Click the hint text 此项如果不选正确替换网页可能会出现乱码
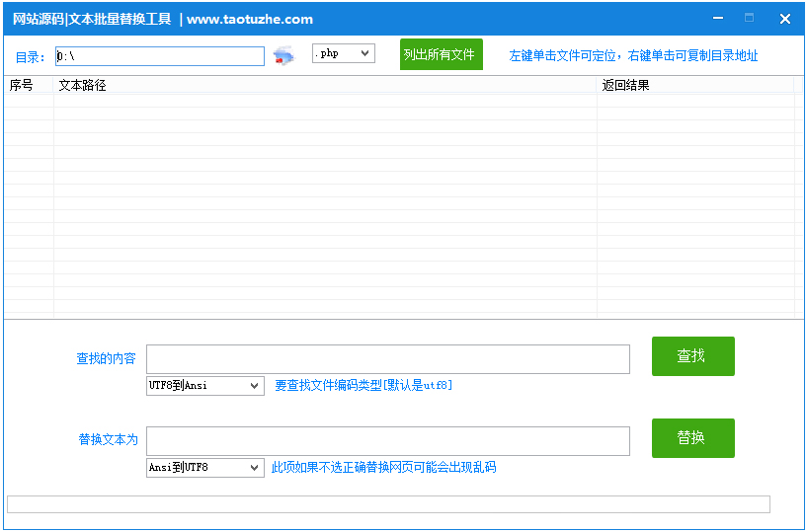Viewport: 807px width, 532px height. pos(383,467)
